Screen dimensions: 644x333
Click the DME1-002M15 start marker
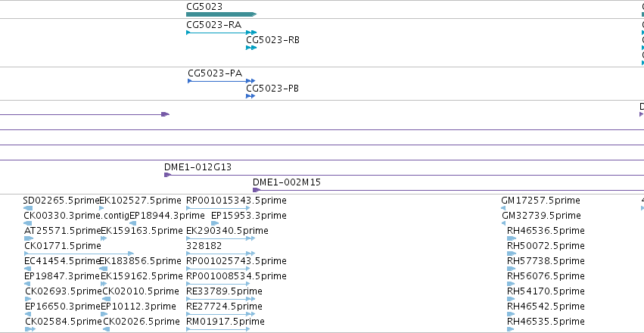coord(256,190)
